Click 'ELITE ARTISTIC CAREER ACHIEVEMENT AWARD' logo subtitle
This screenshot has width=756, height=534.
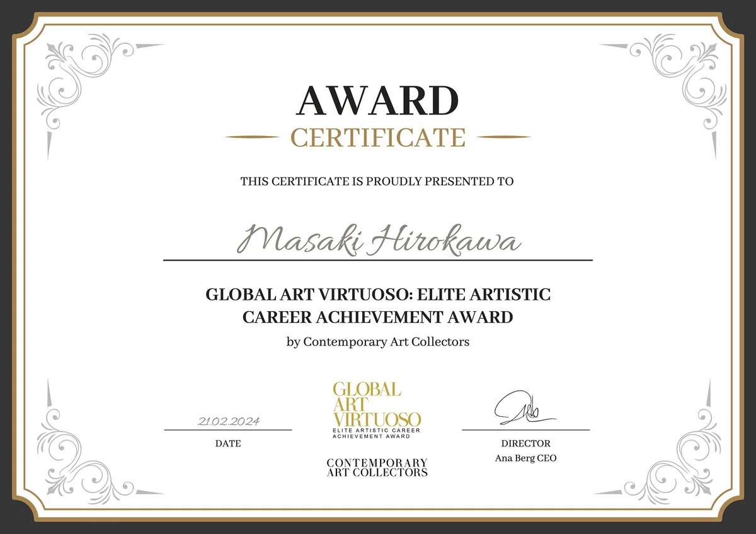tap(377, 433)
